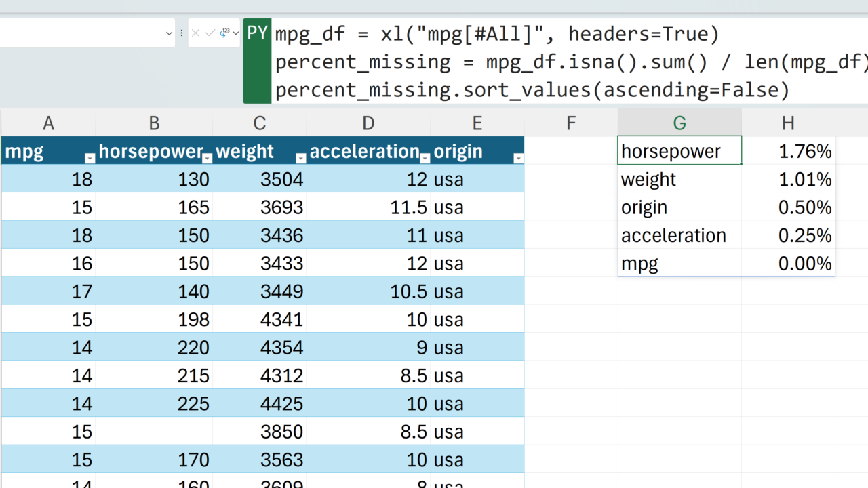Open the origin column filter dropdown

point(519,159)
